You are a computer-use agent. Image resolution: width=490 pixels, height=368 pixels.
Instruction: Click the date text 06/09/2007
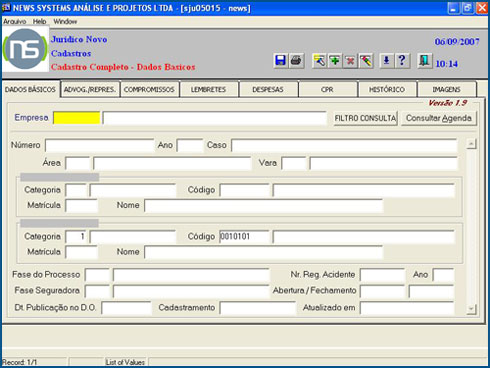457,42
